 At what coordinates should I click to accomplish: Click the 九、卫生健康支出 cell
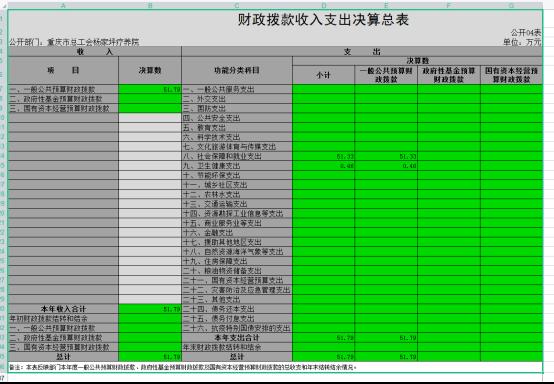click(x=237, y=166)
